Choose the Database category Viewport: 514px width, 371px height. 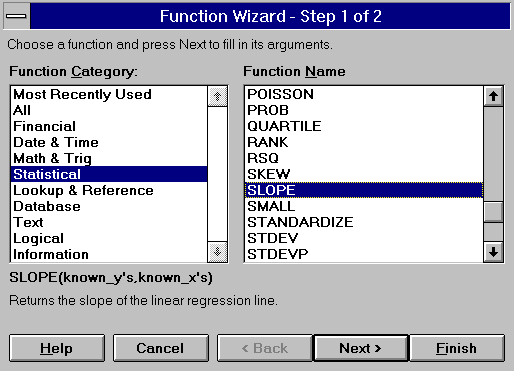tap(109, 206)
